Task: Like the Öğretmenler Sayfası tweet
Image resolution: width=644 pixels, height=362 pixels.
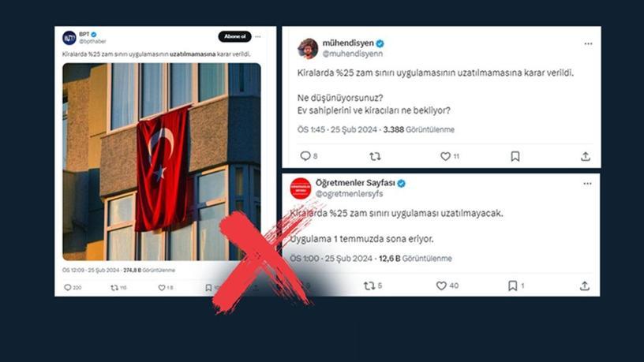Action: click(x=441, y=285)
